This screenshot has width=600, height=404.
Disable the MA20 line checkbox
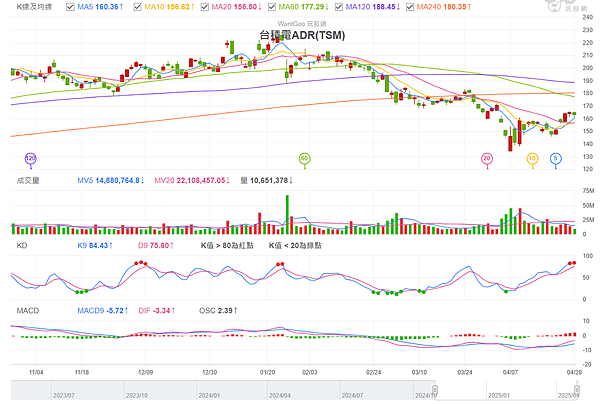[205, 7]
